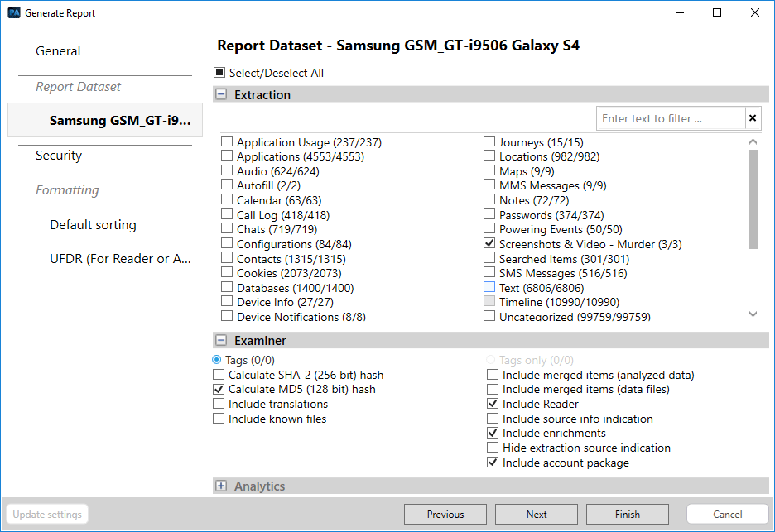Screen dimensions: 775x532
Task: Toggle the Select/Deselect All checkbox
Action: [x=219, y=73]
